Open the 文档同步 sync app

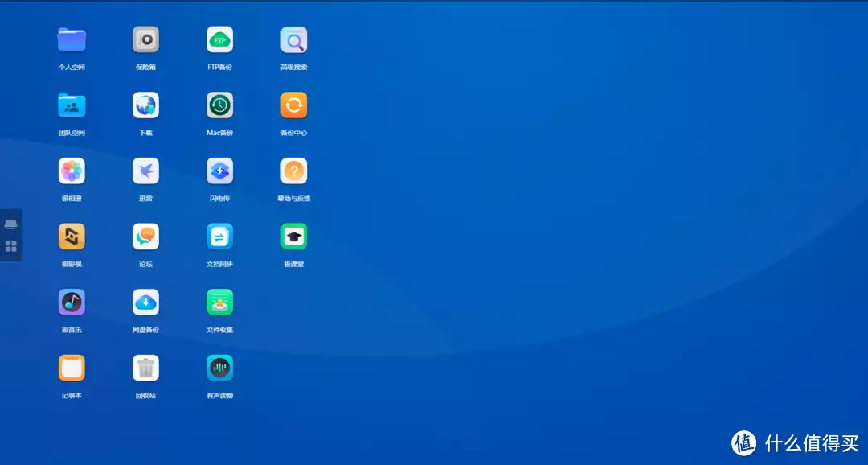point(219,237)
